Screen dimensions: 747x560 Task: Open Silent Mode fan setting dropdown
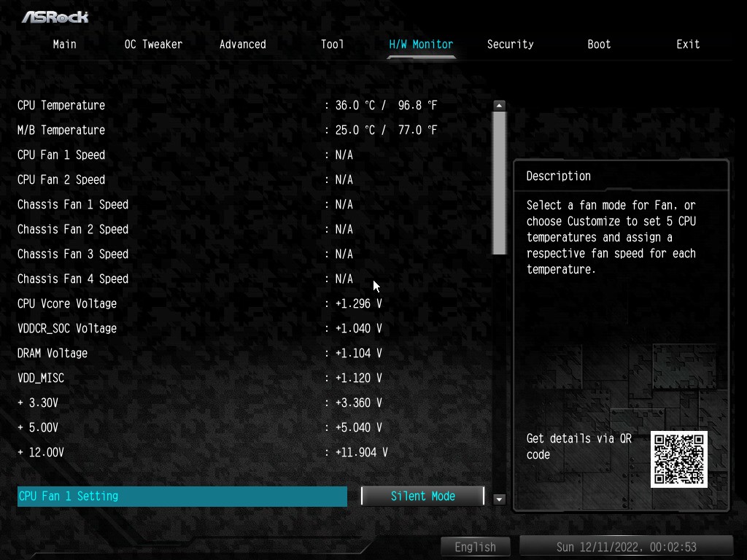pos(422,496)
